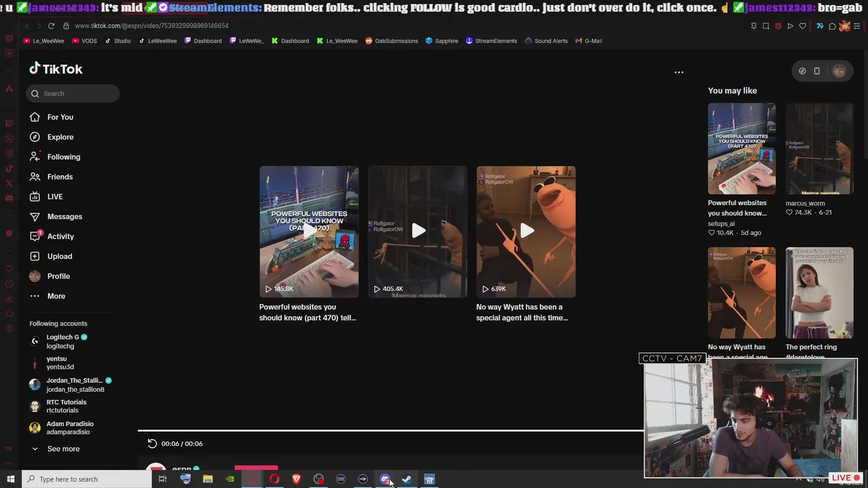Open the snapshot capture tool icon
The image size is (868, 488).
tap(766, 26)
